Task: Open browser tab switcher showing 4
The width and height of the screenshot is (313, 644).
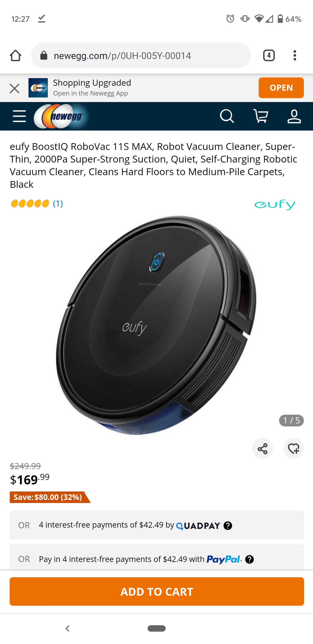Action: (x=269, y=55)
